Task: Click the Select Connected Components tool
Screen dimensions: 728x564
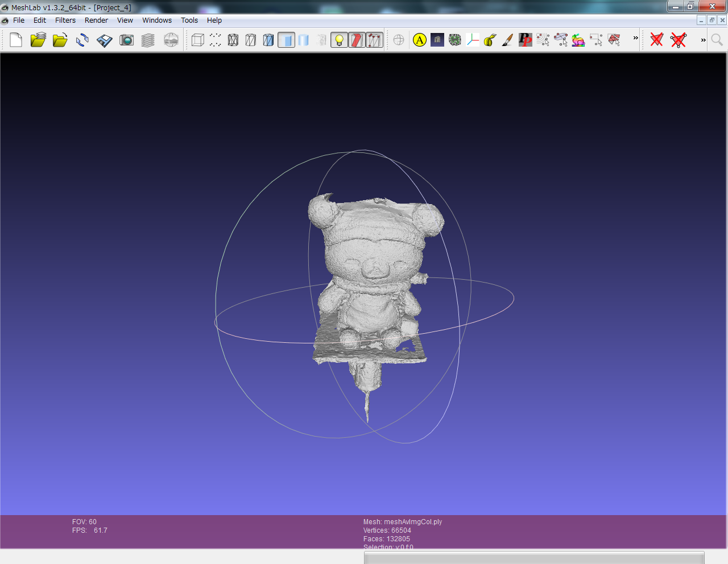Action: [561, 40]
